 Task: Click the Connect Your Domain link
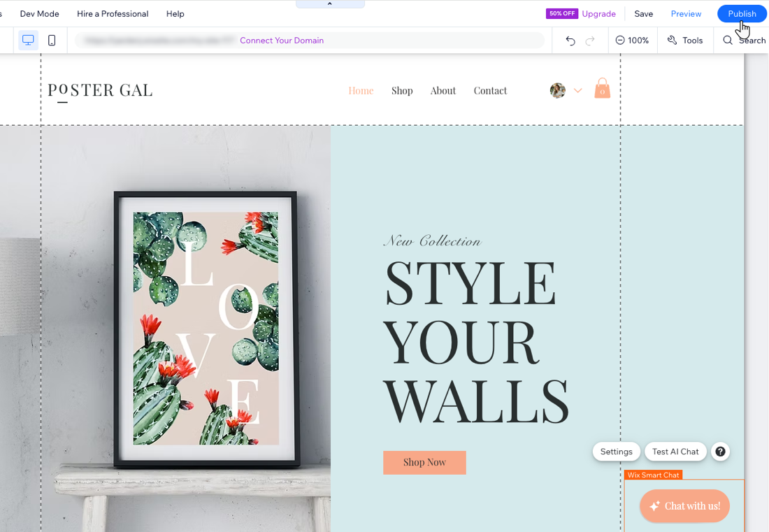click(282, 41)
